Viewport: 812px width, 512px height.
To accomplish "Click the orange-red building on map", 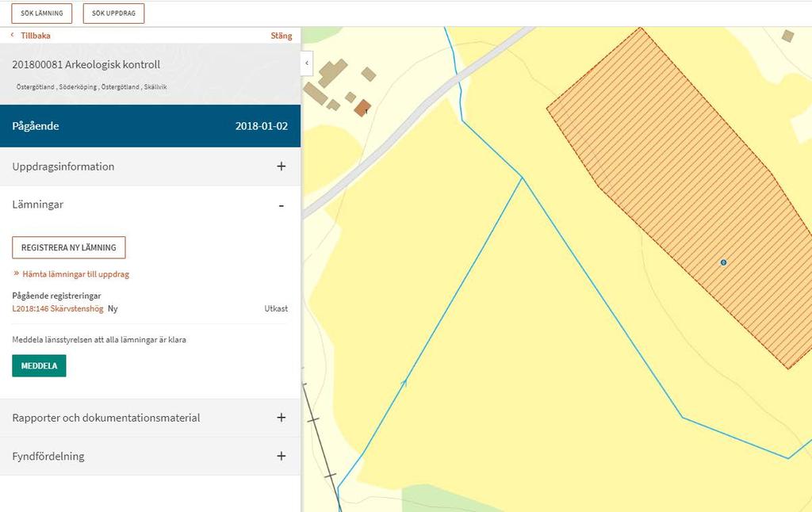I will coord(362,109).
